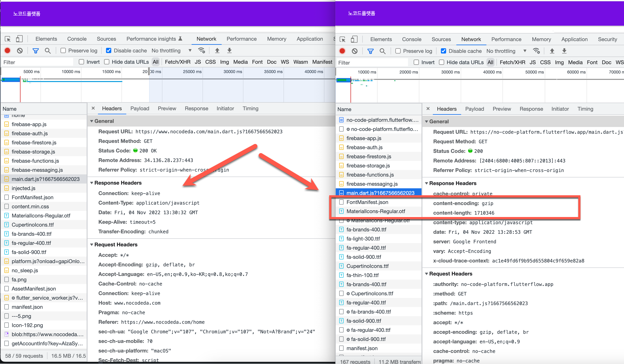Collapse the Response Headers section
The width and height of the screenshot is (624, 364).
click(92, 183)
